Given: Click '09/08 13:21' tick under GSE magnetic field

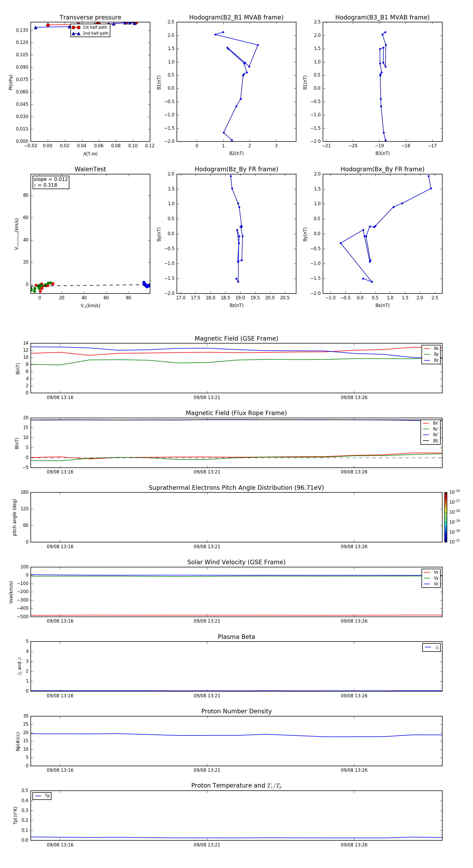Looking at the screenshot, I should tap(207, 398).
